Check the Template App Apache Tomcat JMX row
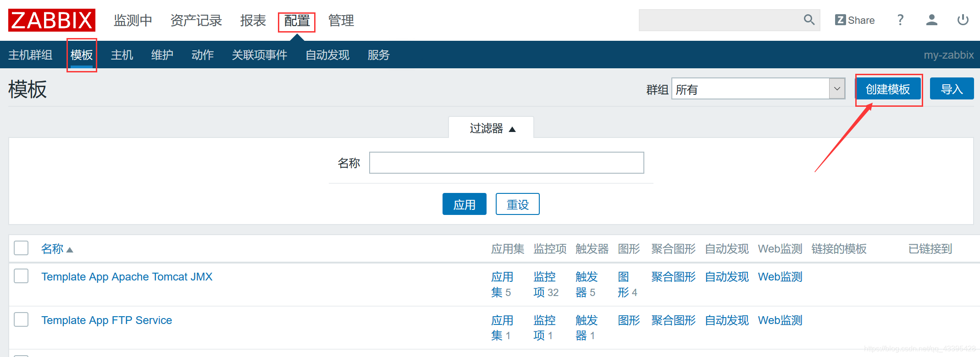Viewport: 980px width, 357px height. pos(21,276)
